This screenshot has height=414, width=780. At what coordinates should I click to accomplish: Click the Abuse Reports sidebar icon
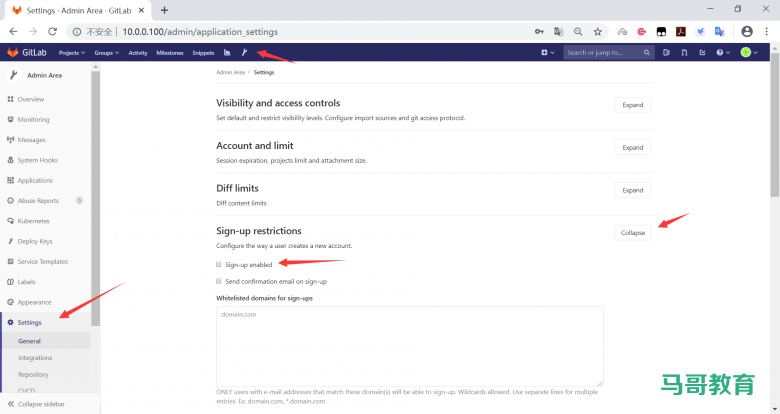[10, 201]
